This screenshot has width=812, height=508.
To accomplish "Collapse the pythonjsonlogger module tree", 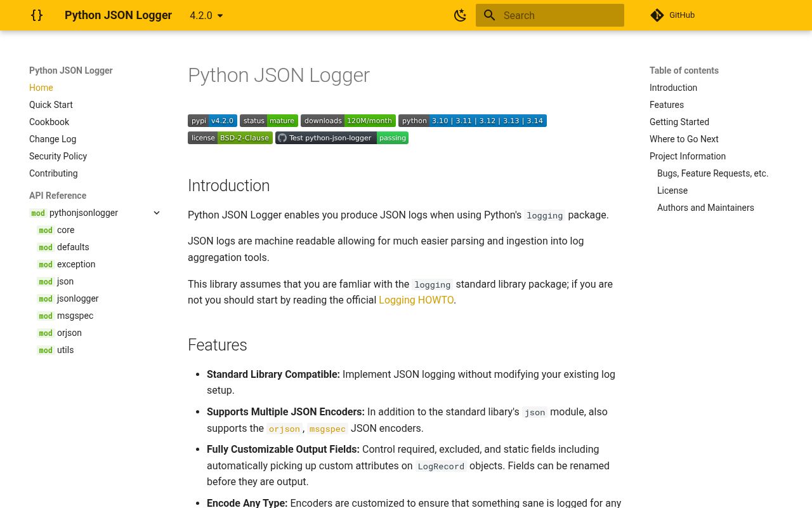I will [x=157, y=213].
